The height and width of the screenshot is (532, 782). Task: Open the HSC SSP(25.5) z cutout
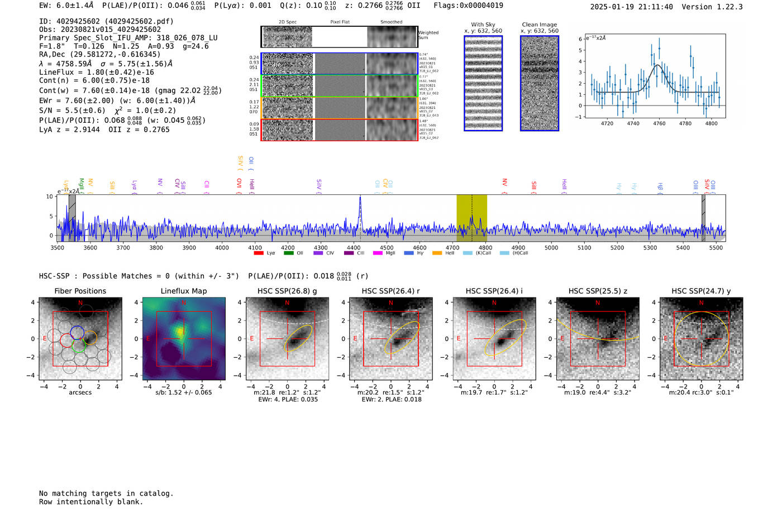[598, 339]
